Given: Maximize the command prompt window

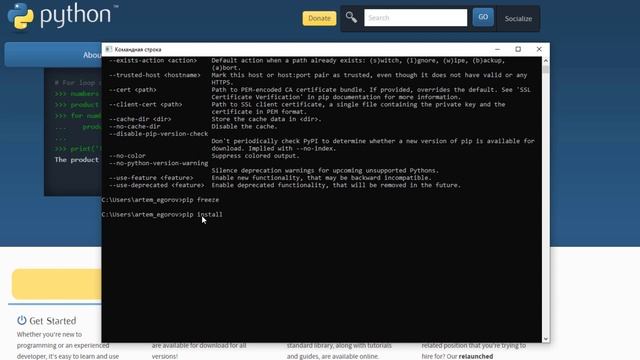Looking at the screenshot, I should 518,49.
